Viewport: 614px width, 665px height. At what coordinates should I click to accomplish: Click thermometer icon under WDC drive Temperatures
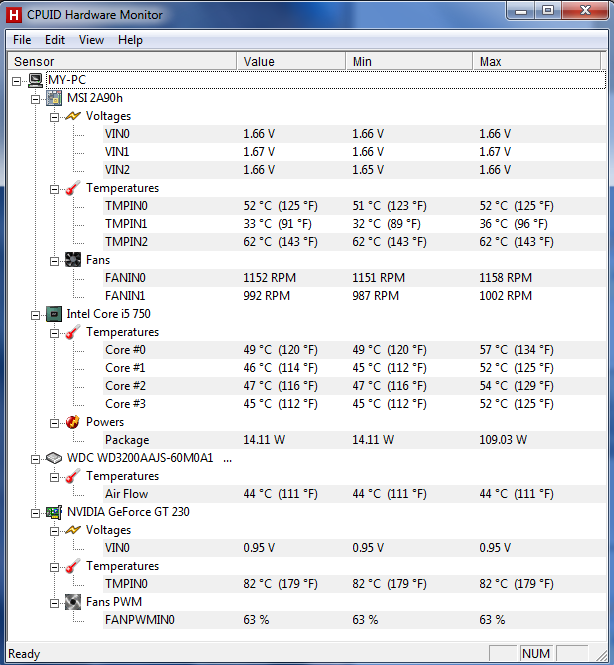coord(73,476)
